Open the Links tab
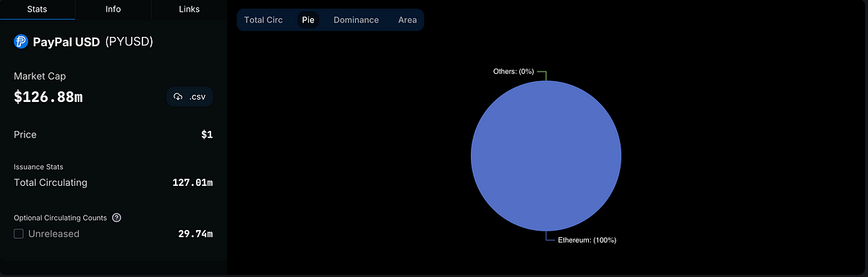This screenshot has width=868, height=277. 189,9
